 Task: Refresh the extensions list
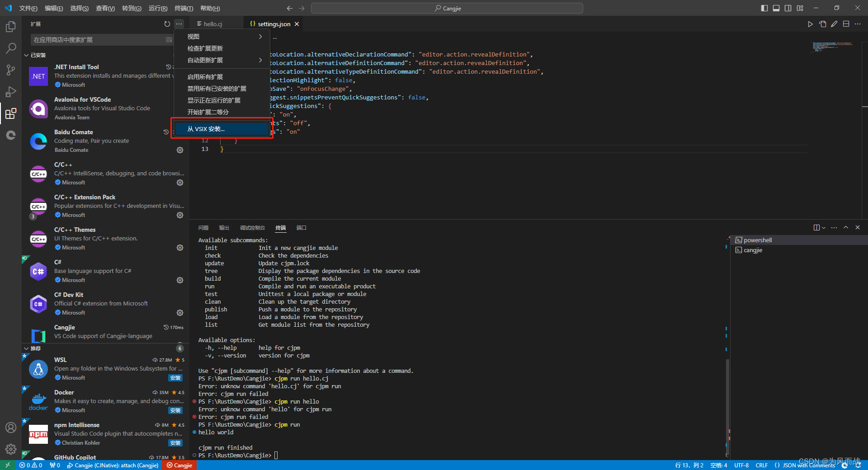(x=167, y=24)
